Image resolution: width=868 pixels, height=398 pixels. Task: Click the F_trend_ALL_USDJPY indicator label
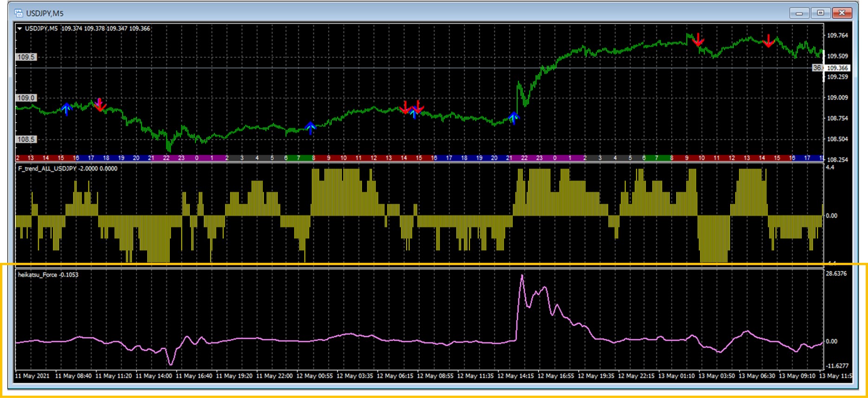(x=47, y=169)
